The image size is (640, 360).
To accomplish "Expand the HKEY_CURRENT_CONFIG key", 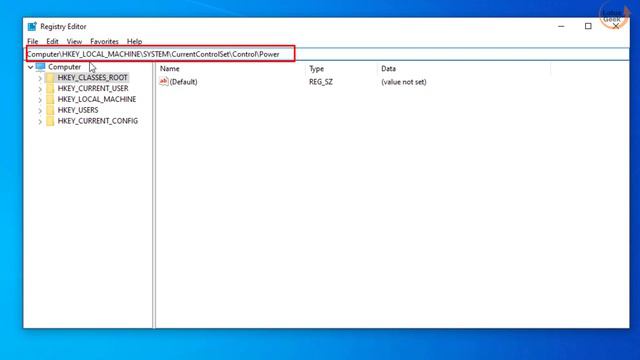I will click(x=40, y=121).
